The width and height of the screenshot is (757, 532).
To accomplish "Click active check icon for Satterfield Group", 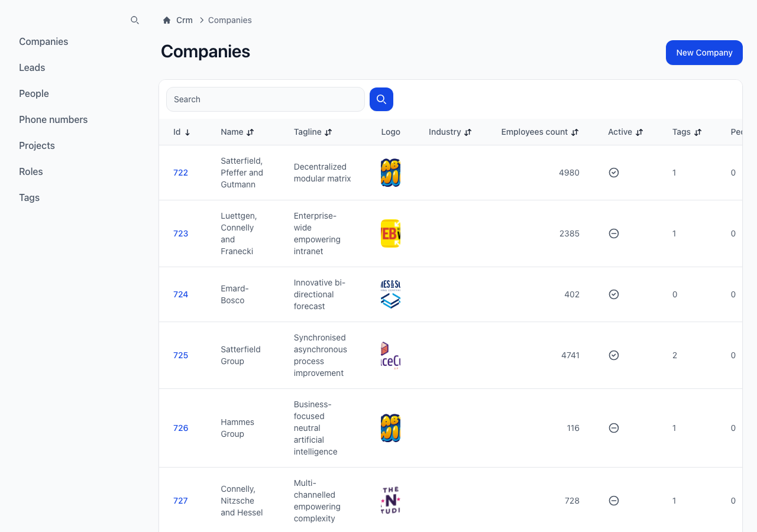I will coord(614,355).
